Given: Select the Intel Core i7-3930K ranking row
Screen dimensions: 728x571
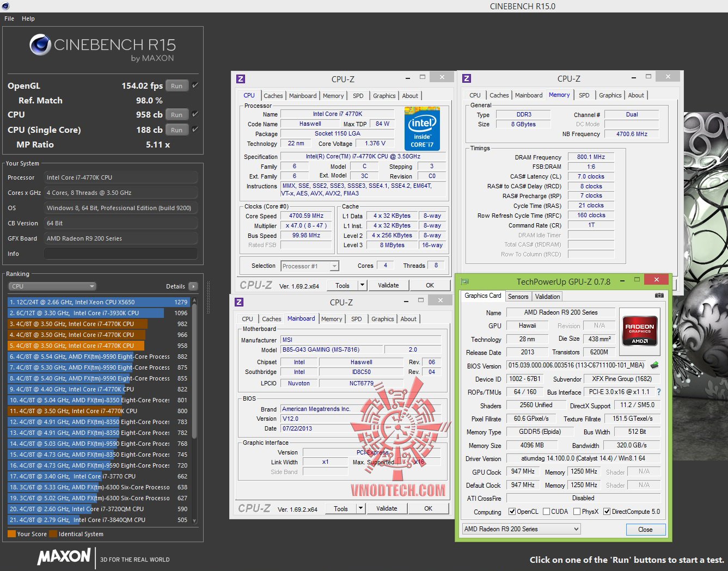Looking at the screenshot, I should coord(99,313).
